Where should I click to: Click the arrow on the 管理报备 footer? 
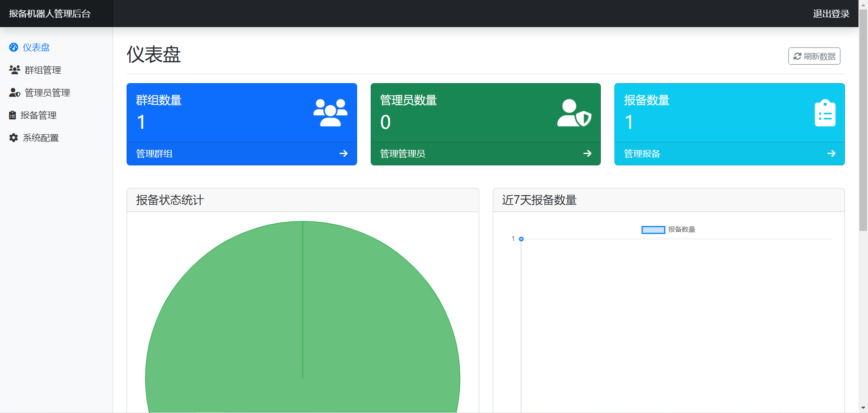tap(831, 154)
